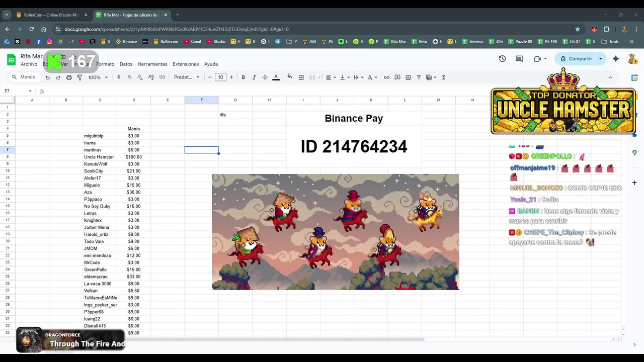Format as currency with dollar icon
The height and width of the screenshot is (362, 644).
119,77
